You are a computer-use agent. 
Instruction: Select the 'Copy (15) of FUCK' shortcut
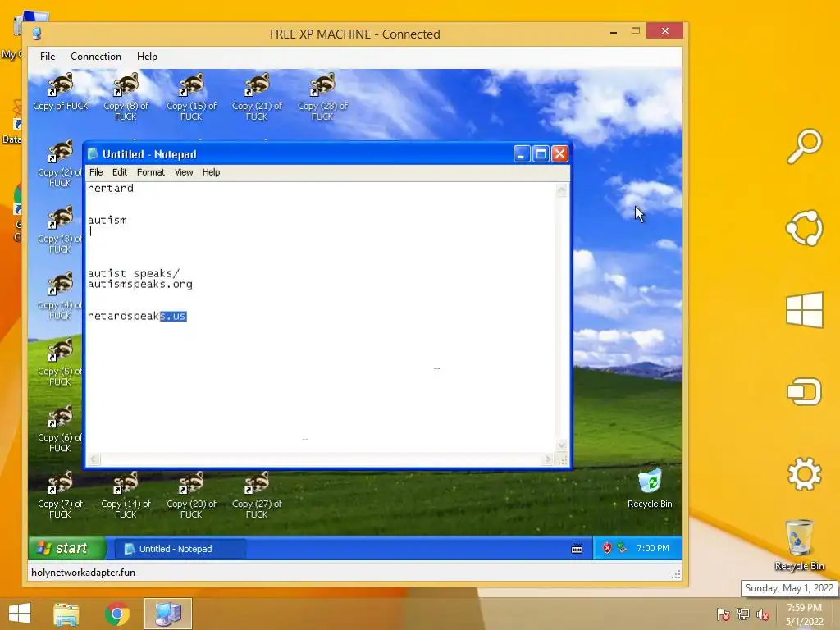pyautogui.click(x=191, y=97)
